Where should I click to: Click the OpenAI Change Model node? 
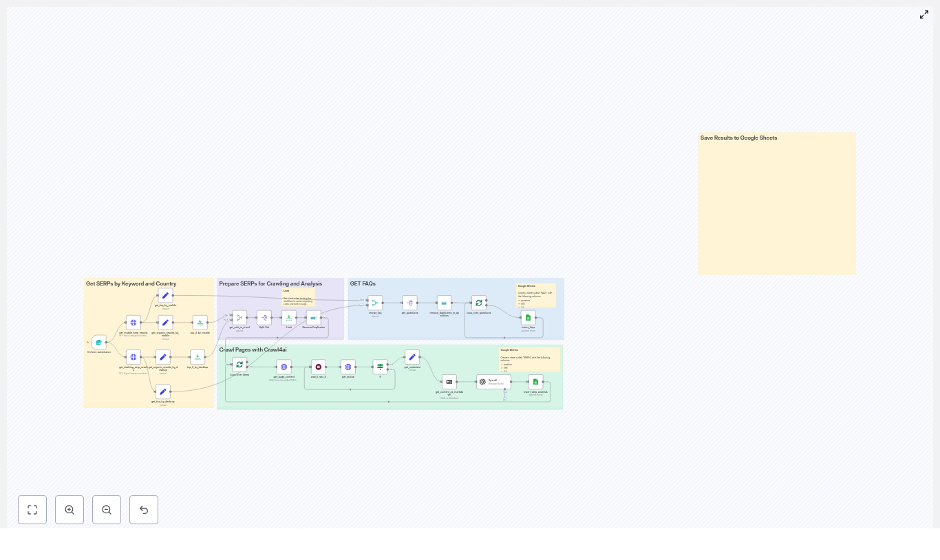coord(493,382)
